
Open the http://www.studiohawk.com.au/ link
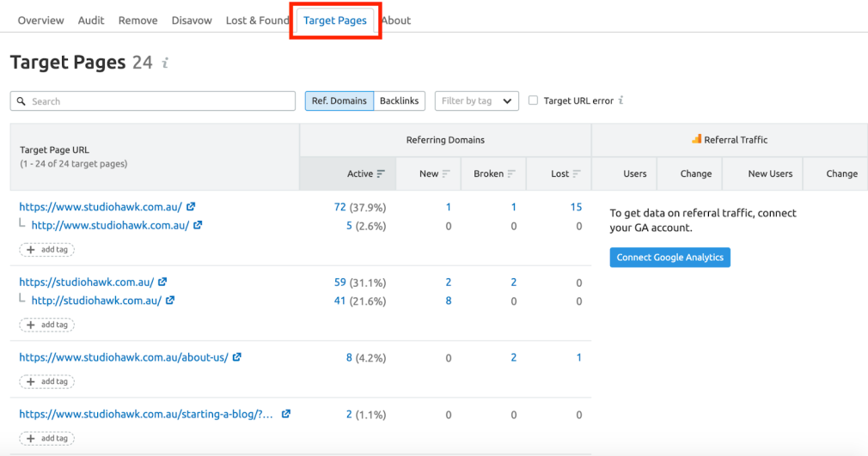point(110,226)
